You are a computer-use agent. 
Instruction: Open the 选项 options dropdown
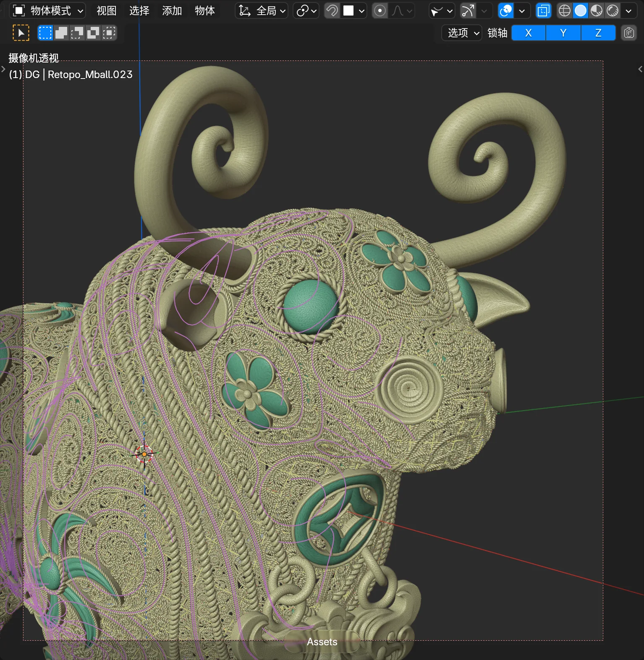point(462,33)
